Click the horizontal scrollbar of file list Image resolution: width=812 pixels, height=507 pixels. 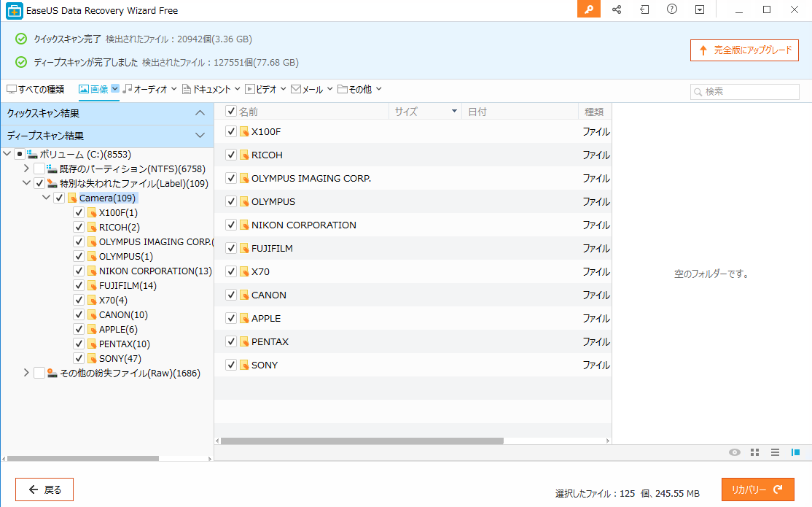(x=362, y=441)
